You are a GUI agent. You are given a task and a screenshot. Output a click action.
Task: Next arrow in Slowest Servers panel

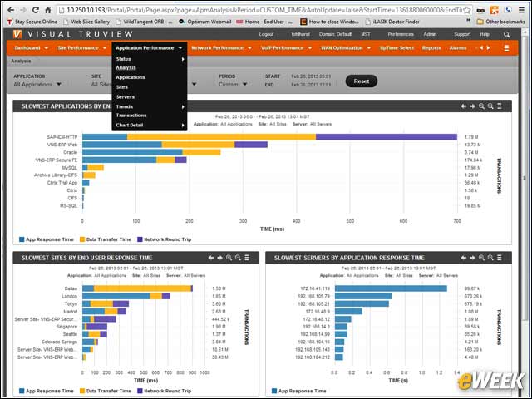coord(472,258)
